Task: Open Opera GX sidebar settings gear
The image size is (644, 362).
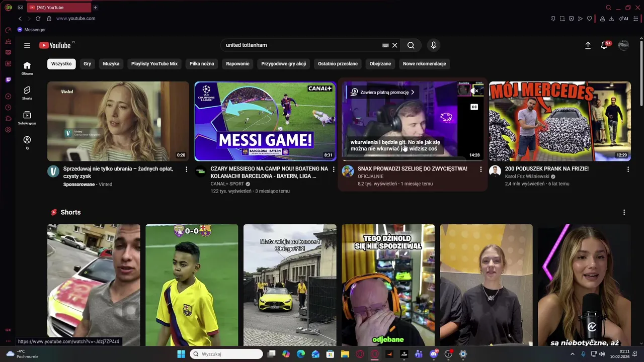Action: pos(8,130)
